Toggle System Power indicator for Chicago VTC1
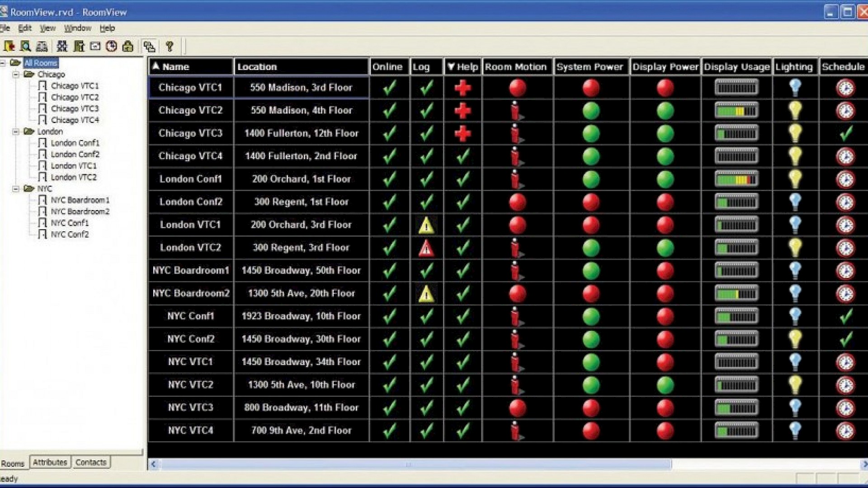The image size is (868, 488). tap(590, 88)
